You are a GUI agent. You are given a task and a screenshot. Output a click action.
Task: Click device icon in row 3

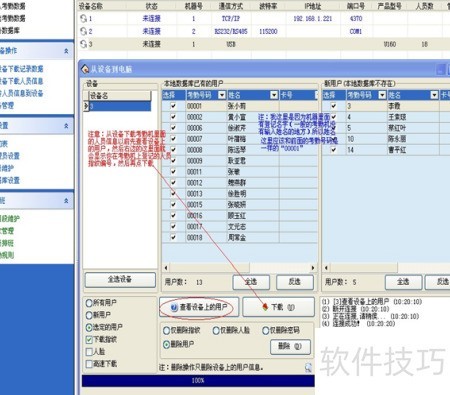pyautogui.click(x=83, y=44)
